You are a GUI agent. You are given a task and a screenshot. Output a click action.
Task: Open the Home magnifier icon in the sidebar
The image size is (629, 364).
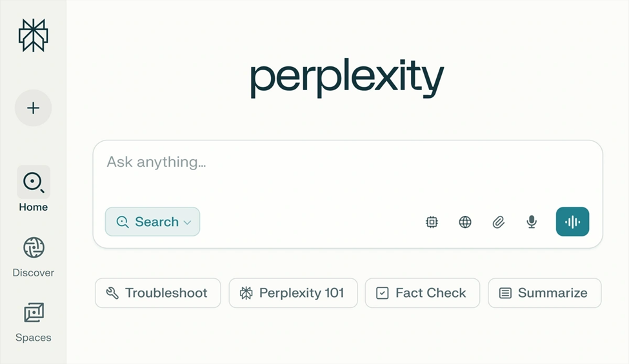[34, 182]
